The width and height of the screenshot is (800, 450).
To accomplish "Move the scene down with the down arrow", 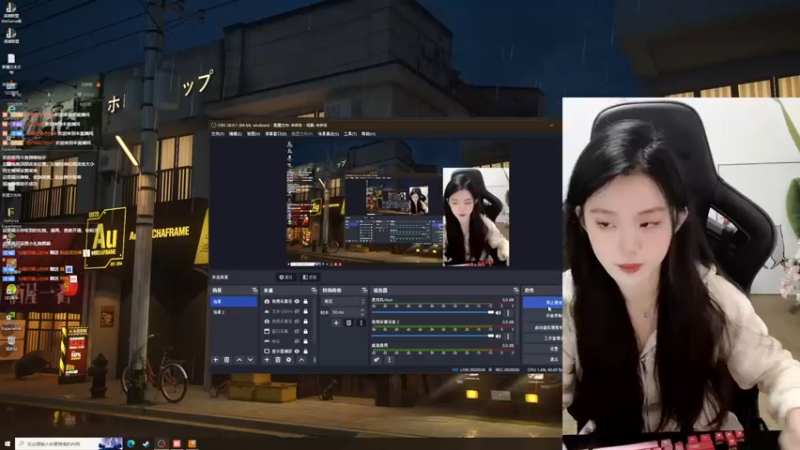I will (x=250, y=360).
